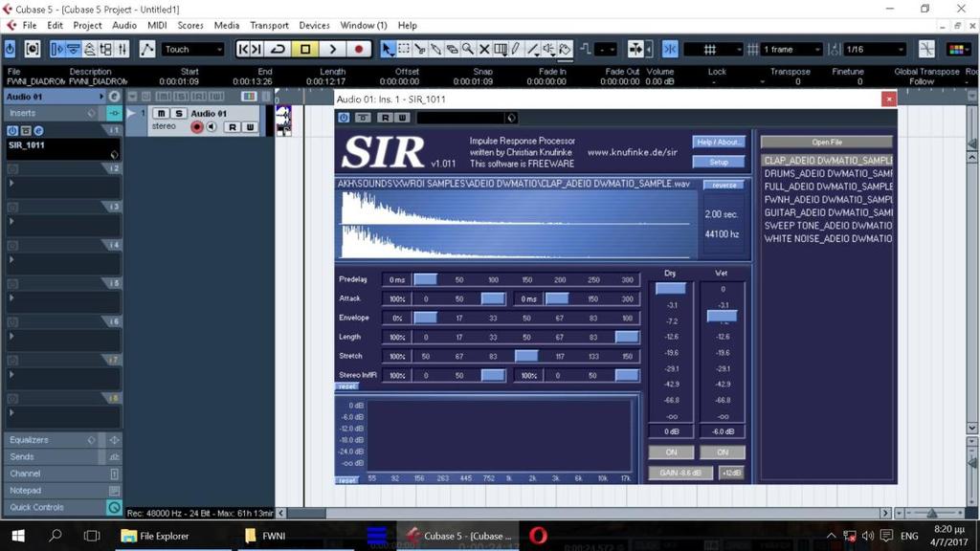Open the Touch automation mode dropdown
This screenshot has height=551, width=980.
[192, 50]
